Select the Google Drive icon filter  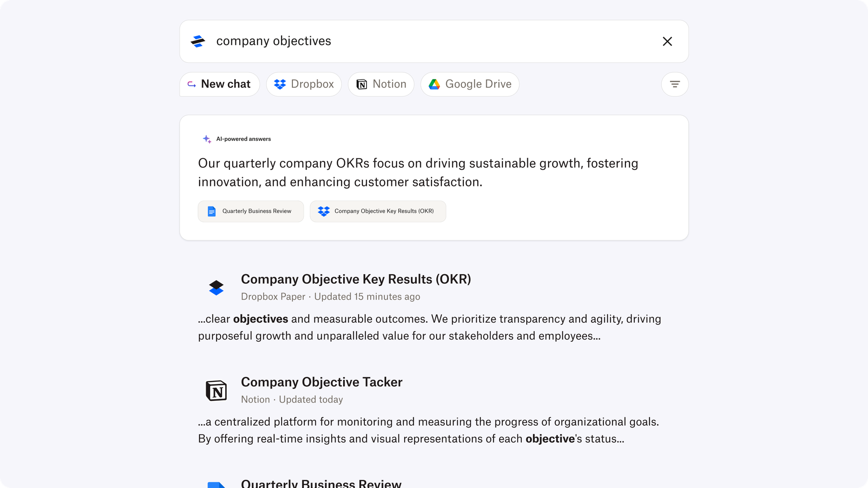[434, 84]
